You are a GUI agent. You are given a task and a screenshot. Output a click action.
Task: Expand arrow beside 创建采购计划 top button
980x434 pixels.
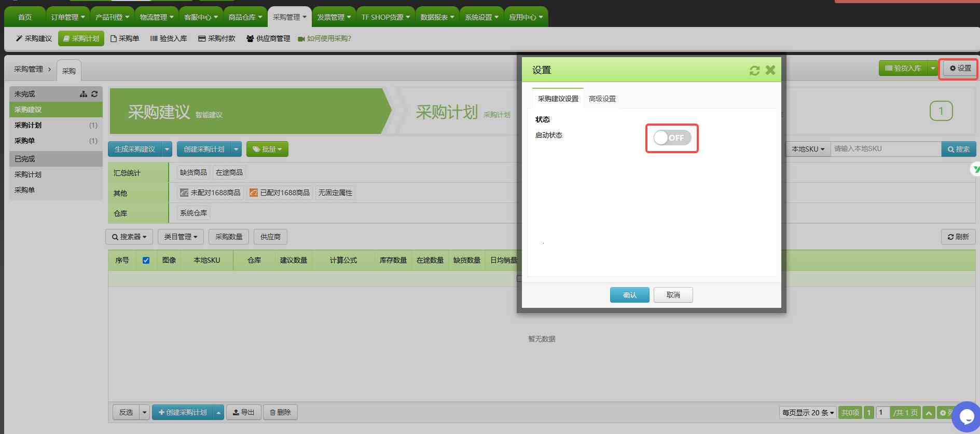click(236, 149)
